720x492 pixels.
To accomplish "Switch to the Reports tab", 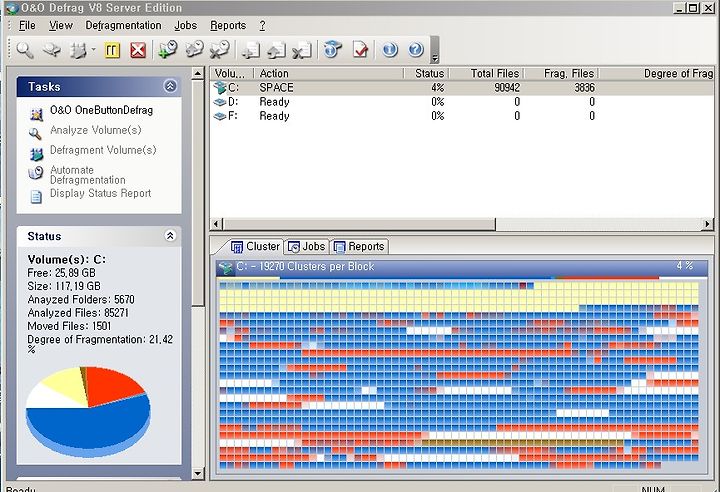I will tap(359, 247).
